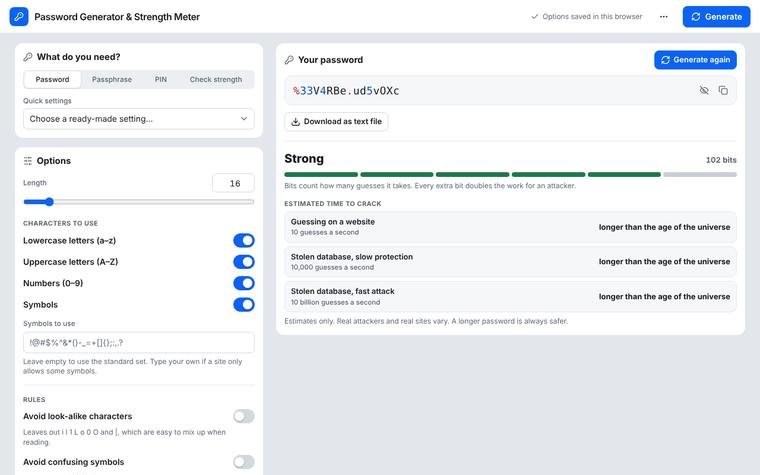Enable Avoid confusing symbols switch
Viewport: 760px width, 475px height.
pyautogui.click(x=244, y=462)
